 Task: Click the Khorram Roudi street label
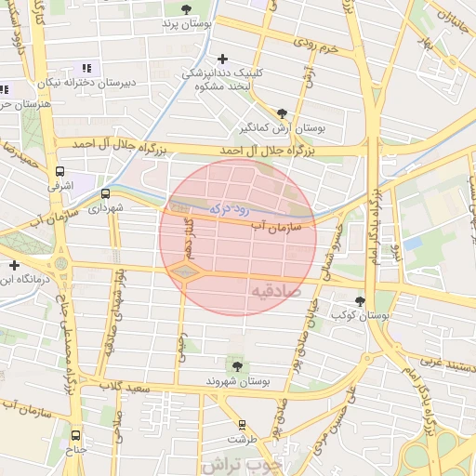click(316, 46)
